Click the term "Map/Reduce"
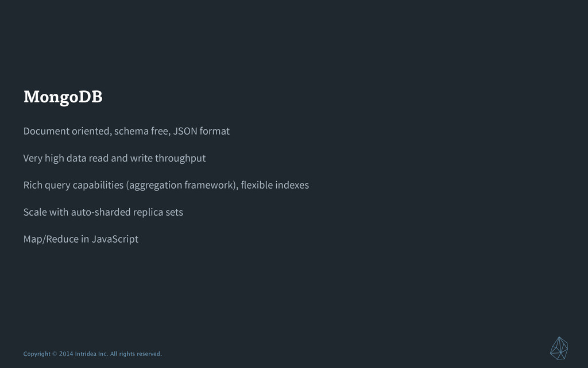 51,239
